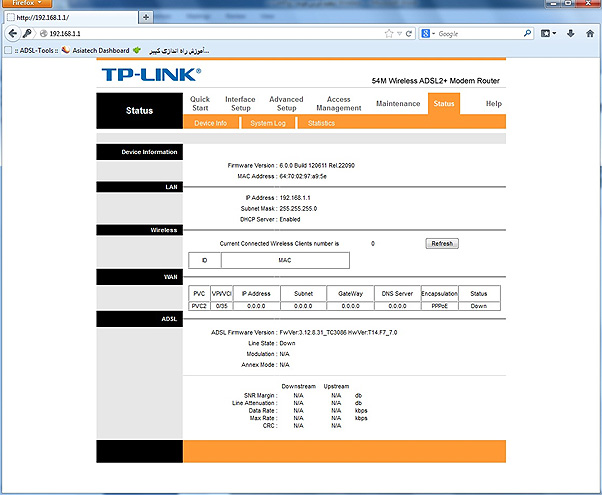Open the bookmarks menu icon
602x495 pixels.
click(548, 34)
